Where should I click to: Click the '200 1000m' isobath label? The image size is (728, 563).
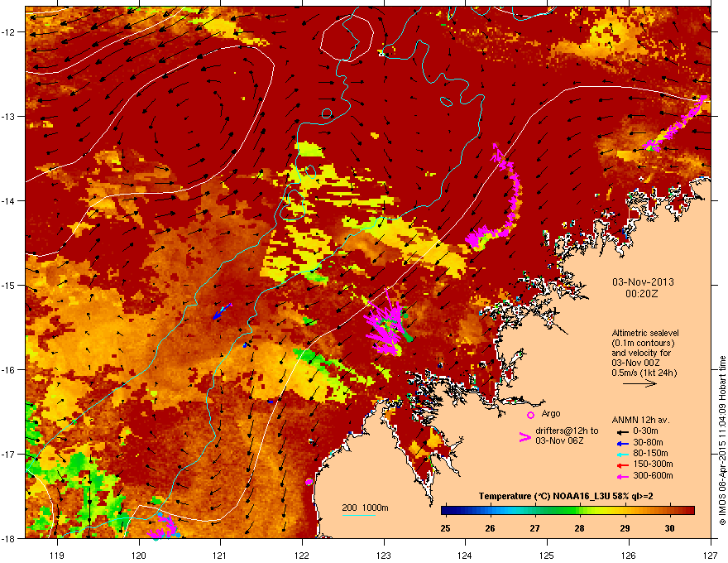365,508
